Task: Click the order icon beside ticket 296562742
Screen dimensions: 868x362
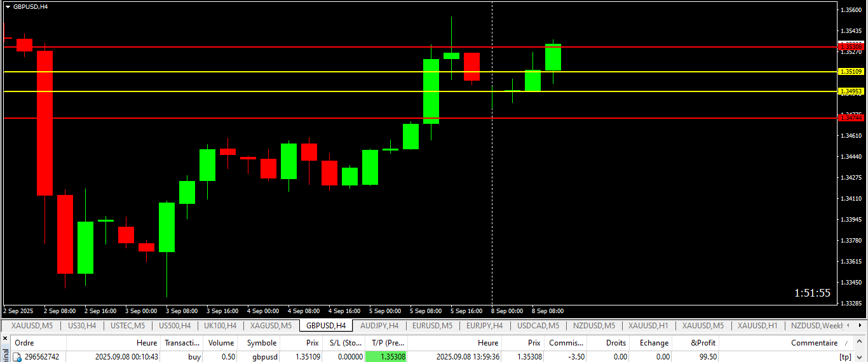Action: point(17,357)
